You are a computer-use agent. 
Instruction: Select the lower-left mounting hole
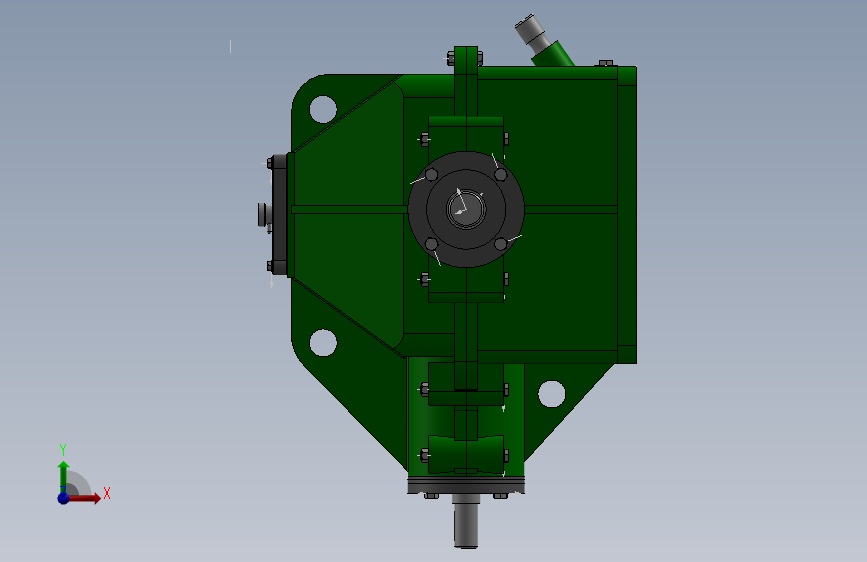(x=323, y=342)
